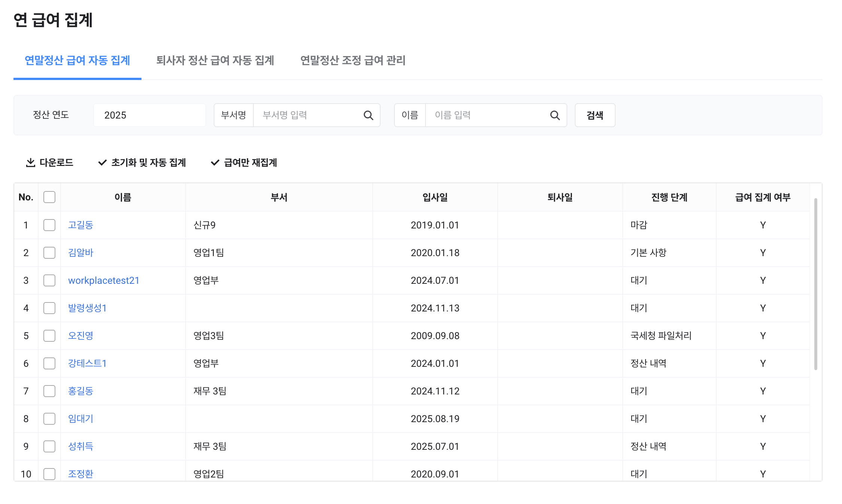842x504 pixels.
Task: Click the magnifier icon in department search
Action: coord(368,115)
